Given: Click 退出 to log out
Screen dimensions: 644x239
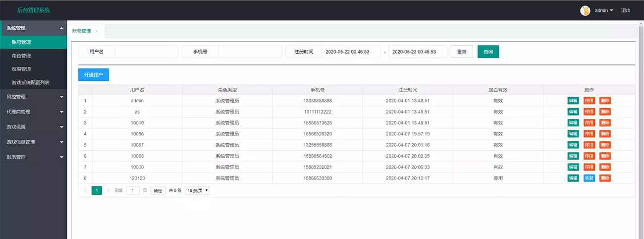Looking at the screenshot, I should [x=626, y=10].
